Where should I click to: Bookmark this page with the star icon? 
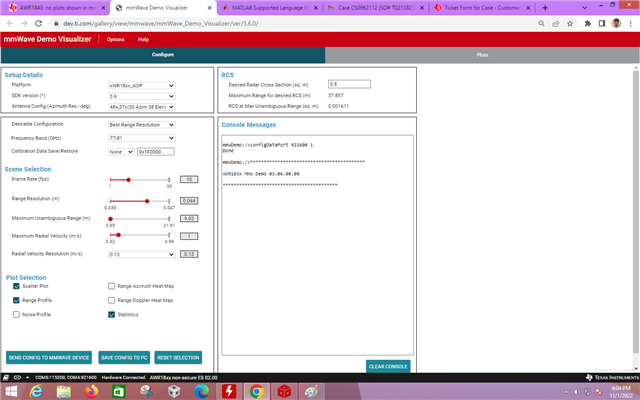[x=570, y=23]
